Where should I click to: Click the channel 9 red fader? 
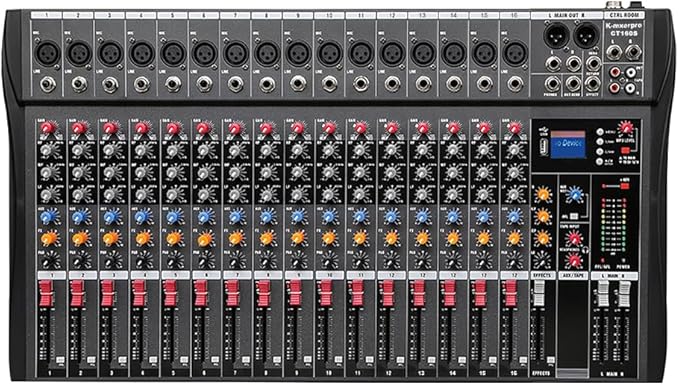point(295,293)
